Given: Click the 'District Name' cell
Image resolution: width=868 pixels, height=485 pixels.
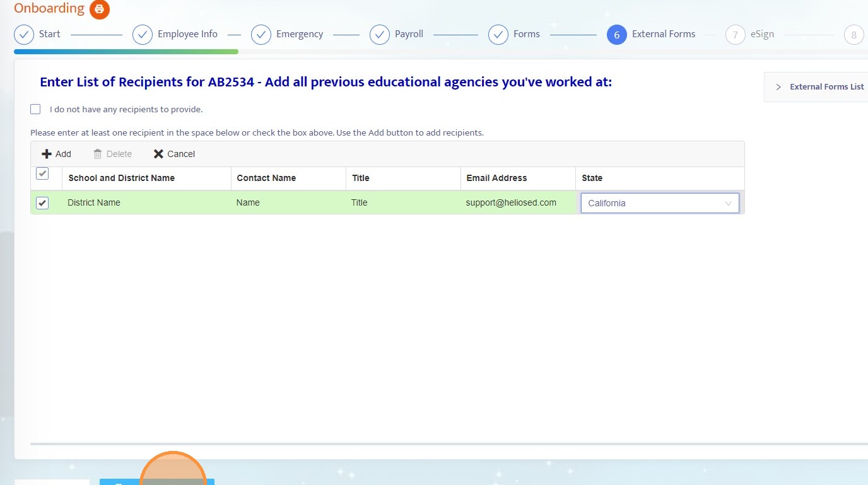Looking at the screenshot, I should (146, 202).
